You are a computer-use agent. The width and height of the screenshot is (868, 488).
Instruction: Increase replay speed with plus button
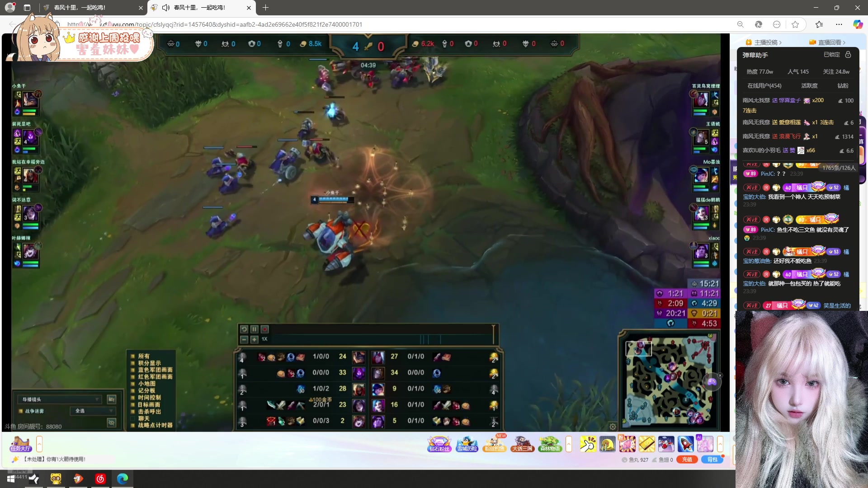[255, 339]
